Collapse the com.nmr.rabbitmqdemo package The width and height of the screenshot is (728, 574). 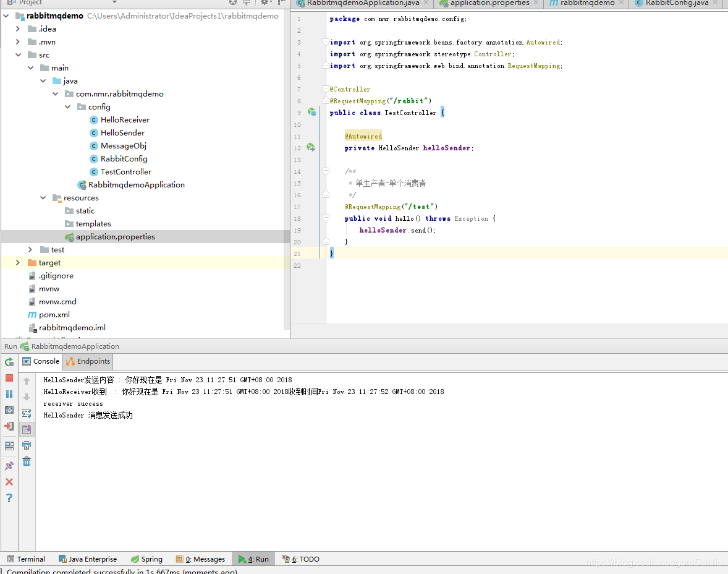point(55,94)
